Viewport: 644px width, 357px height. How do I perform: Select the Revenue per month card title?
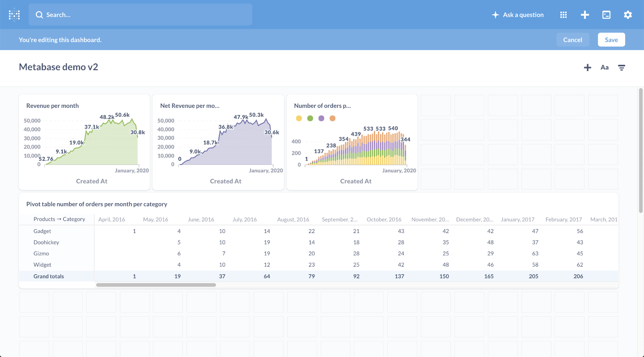click(x=52, y=106)
